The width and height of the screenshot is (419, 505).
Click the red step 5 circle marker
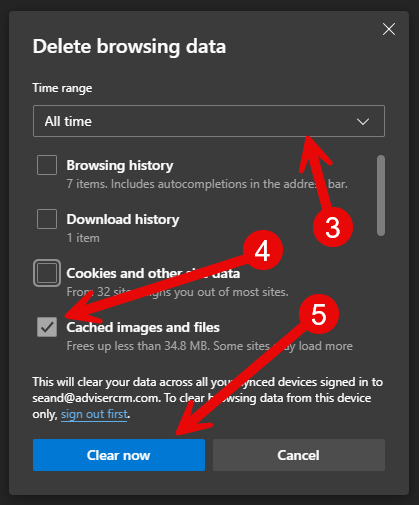pos(319,314)
